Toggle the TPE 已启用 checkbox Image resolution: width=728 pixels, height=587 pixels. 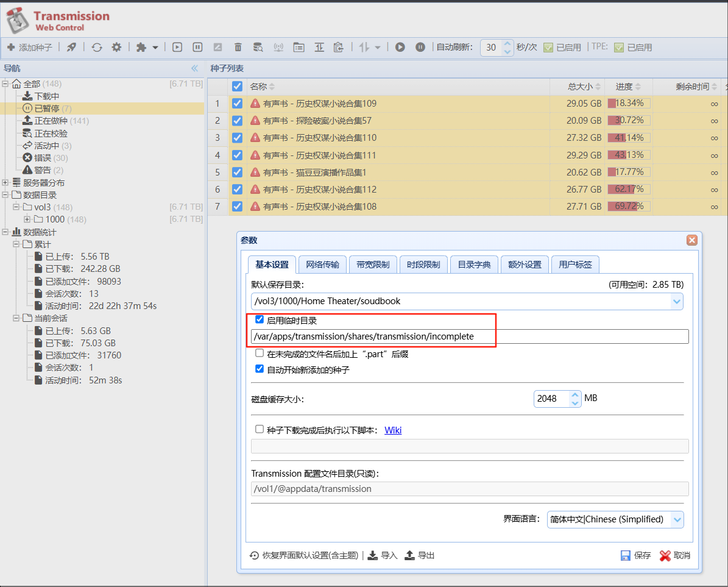619,48
